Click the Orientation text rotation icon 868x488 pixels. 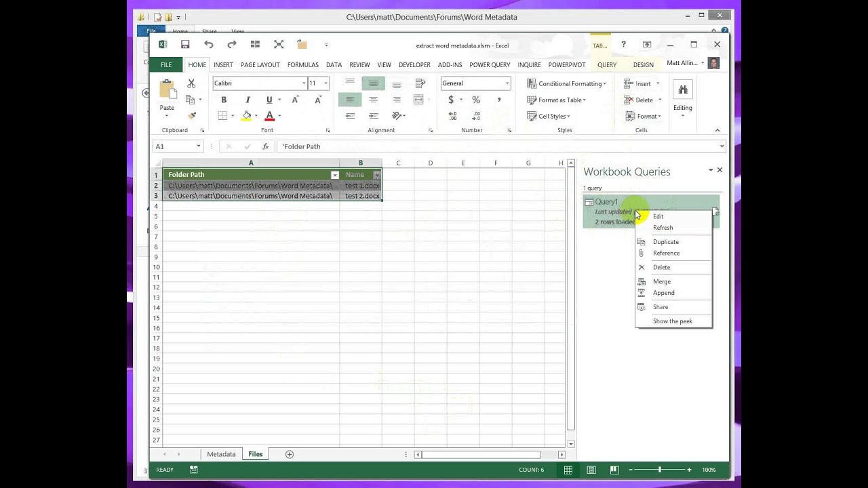(397, 116)
